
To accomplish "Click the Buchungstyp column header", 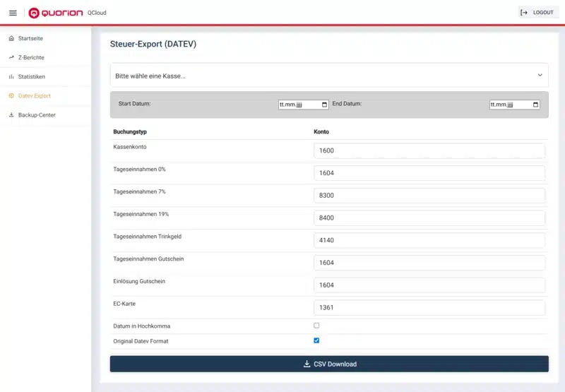I will tap(130, 132).
